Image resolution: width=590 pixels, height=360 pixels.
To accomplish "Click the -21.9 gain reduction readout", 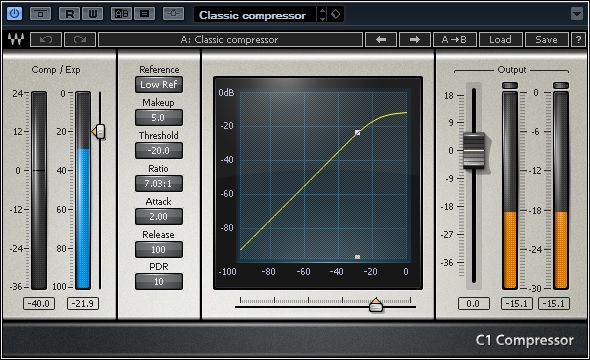I will (83, 304).
